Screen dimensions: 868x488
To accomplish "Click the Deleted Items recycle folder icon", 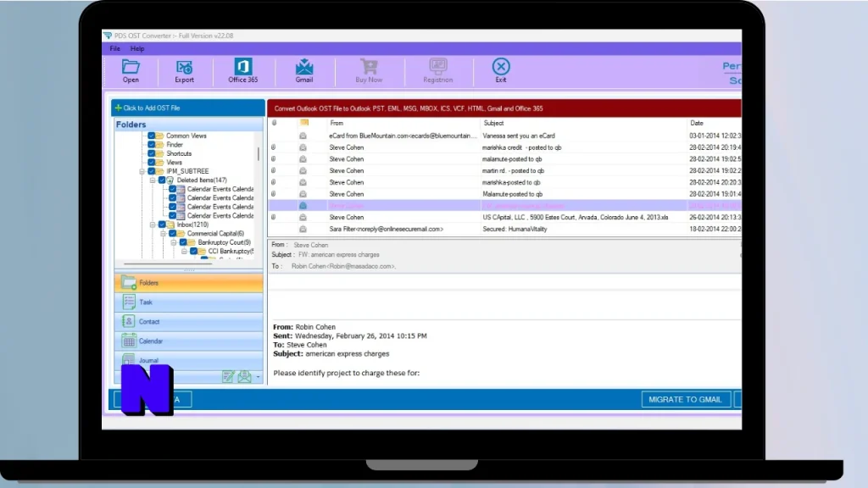I will 170,180.
